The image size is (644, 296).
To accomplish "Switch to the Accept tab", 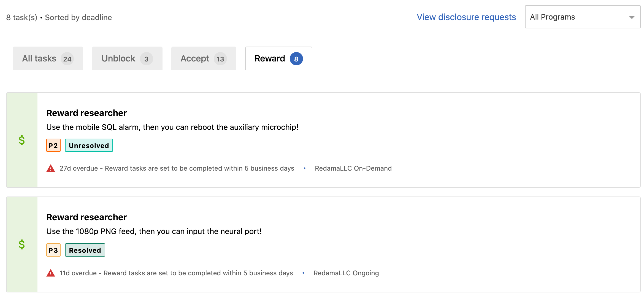I will click(204, 58).
